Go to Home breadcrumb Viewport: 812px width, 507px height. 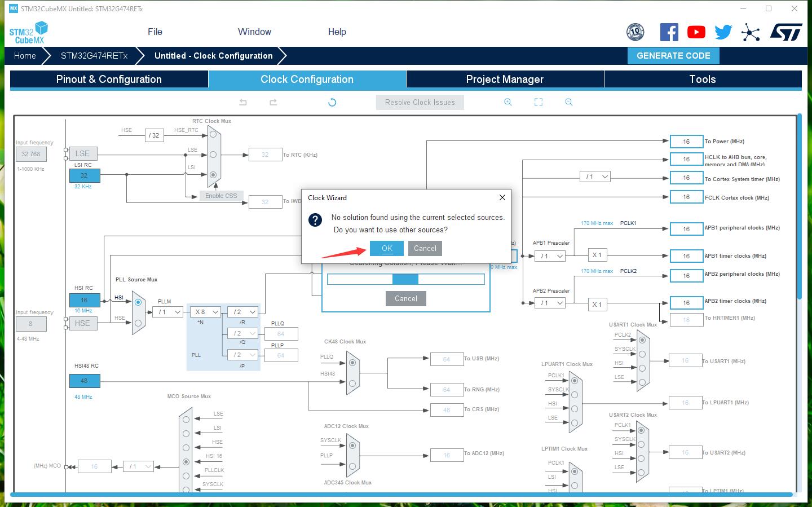[25, 56]
